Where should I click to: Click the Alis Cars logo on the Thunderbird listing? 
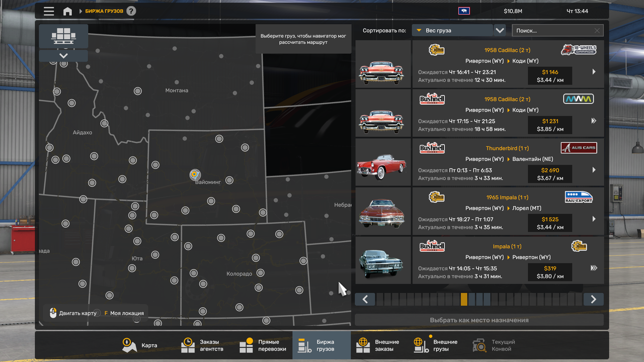579,147
